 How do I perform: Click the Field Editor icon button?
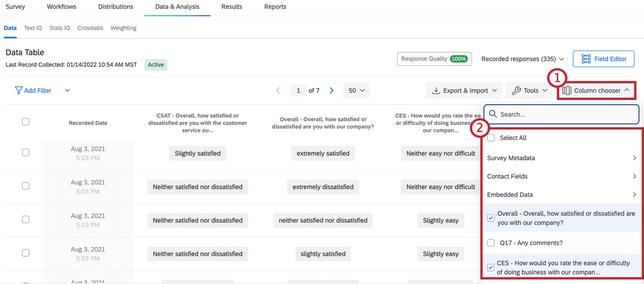point(586,59)
